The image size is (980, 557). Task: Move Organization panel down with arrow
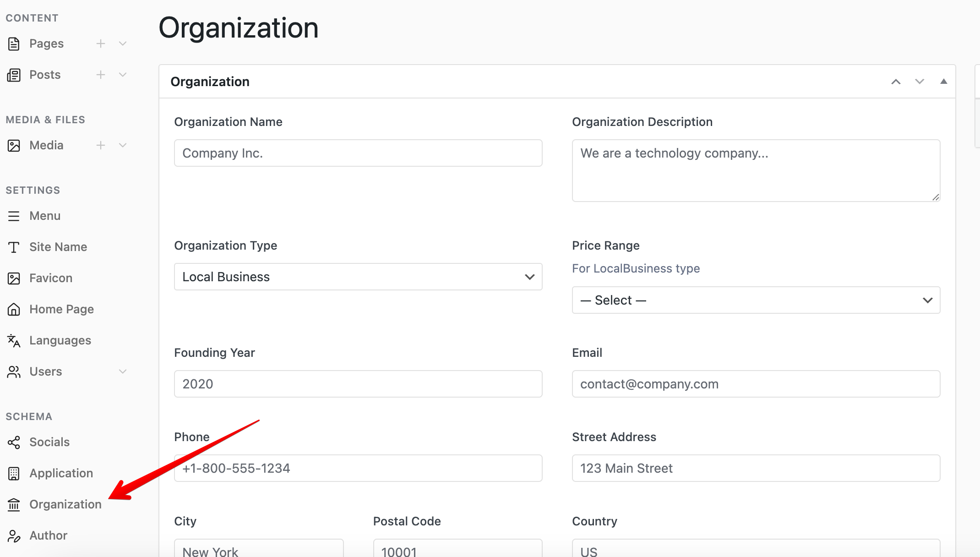pyautogui.click(x=920, y=82)
